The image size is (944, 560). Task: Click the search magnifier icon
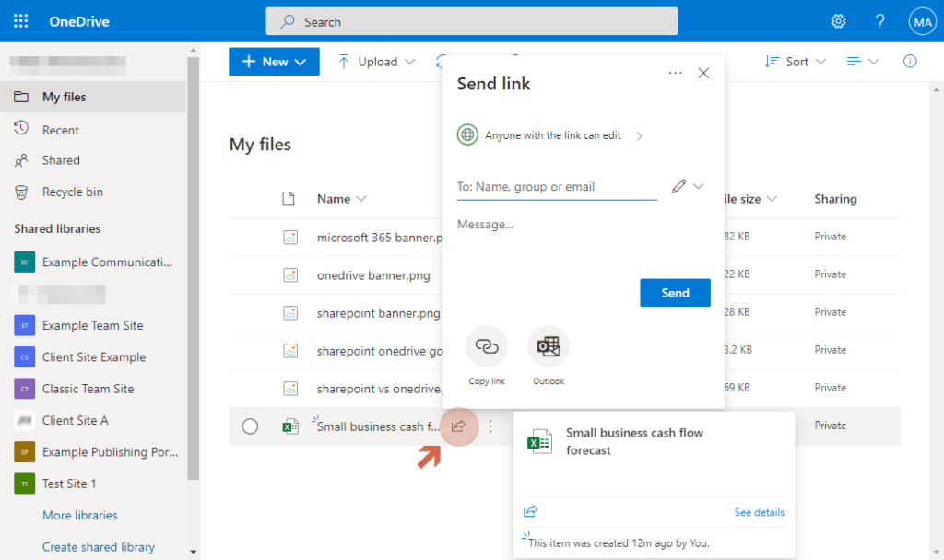288,22
